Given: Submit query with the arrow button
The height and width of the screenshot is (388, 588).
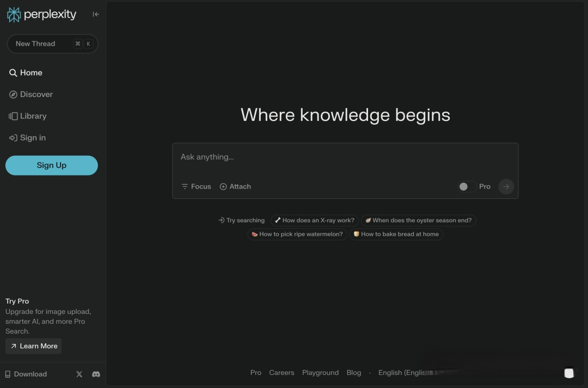Looking at the screenshot, I should pyautogui.click(x=506, y=186).
